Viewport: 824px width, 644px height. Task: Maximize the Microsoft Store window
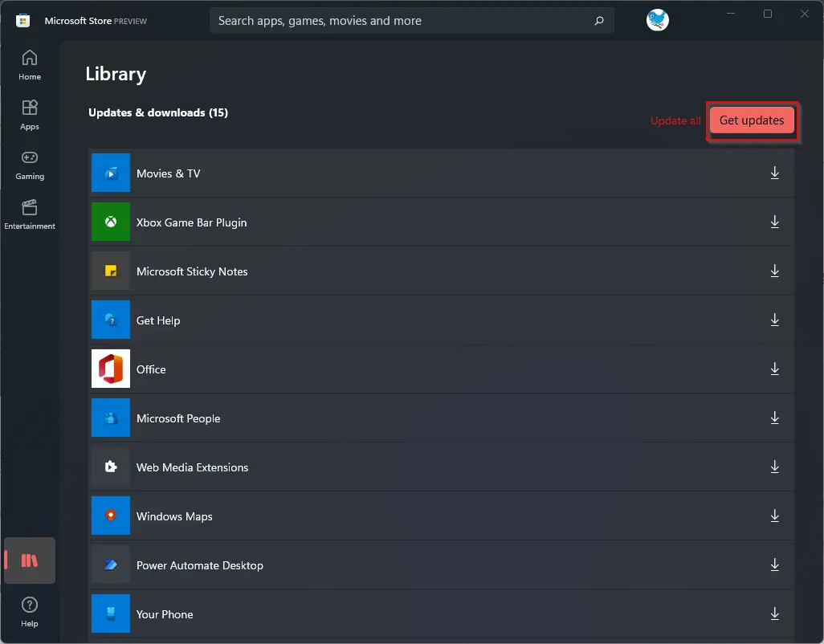click(x=767, y=14)
